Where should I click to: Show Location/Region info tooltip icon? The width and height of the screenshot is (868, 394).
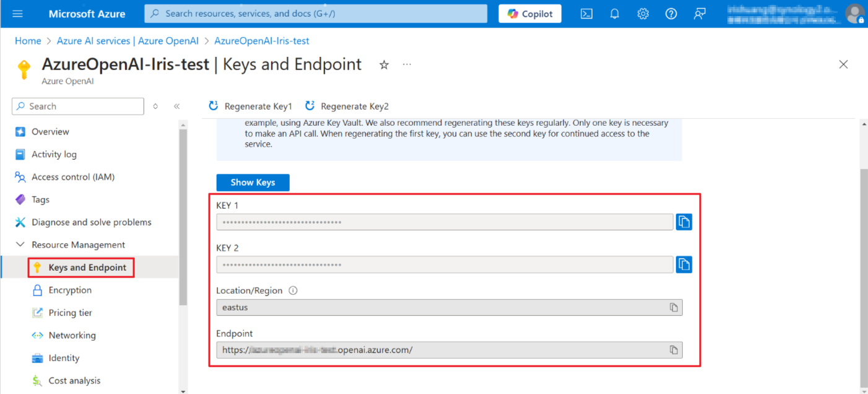(x=293, y=291)
